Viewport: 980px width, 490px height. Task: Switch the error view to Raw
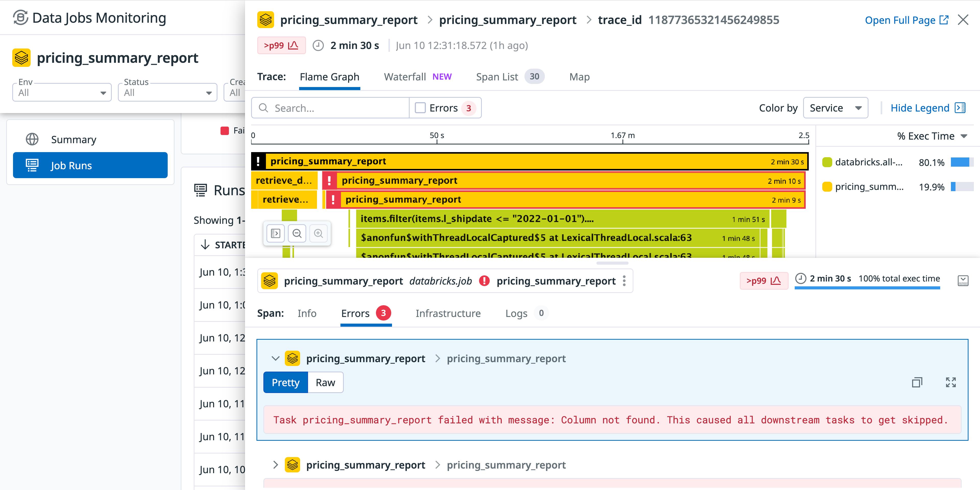[325, 382]
